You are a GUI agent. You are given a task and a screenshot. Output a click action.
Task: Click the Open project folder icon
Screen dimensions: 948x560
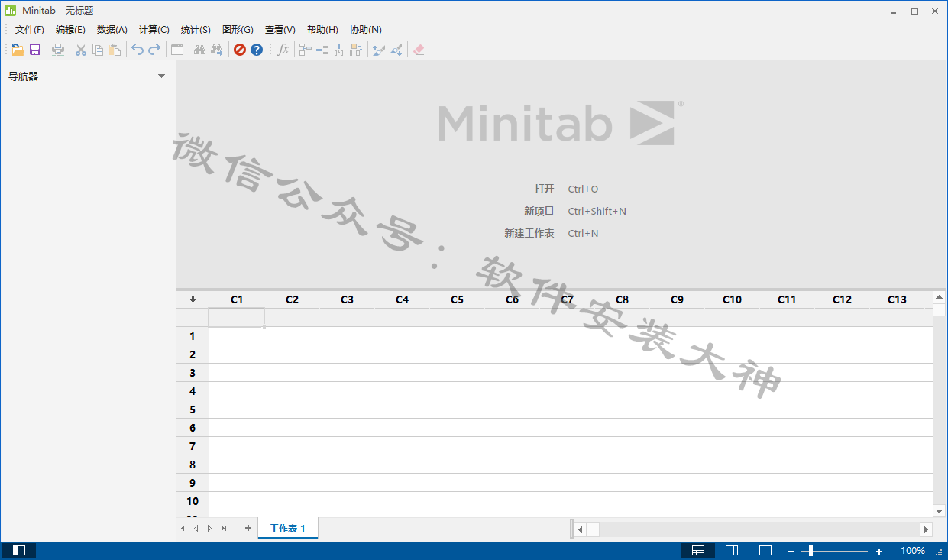point(18,50)
